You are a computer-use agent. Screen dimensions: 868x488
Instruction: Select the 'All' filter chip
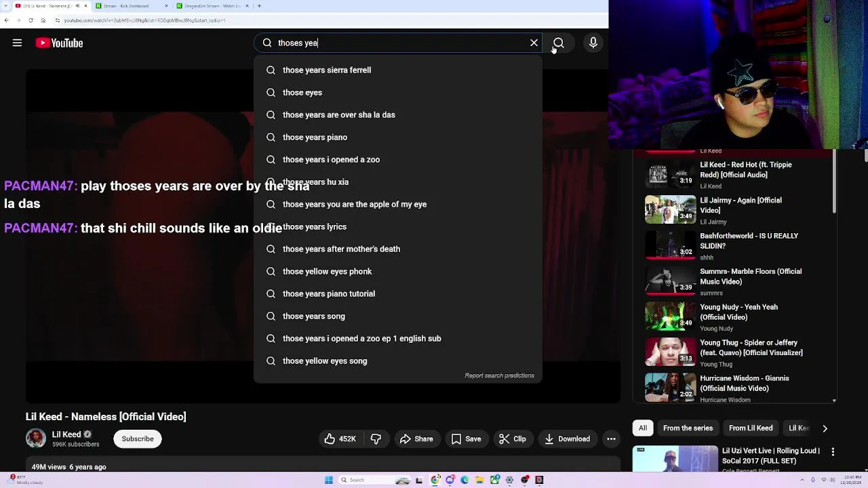pos(643,428)
